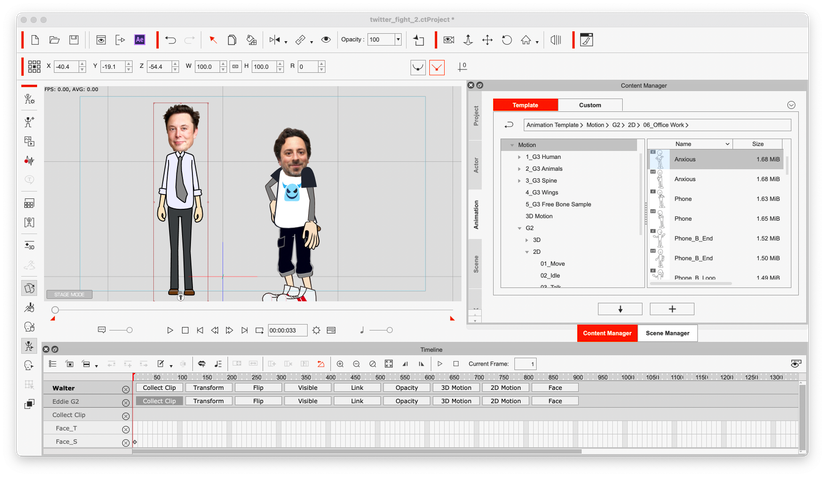Click the mirror flip icon in the toolbar
The height and width of the screenshot is (477, 825).
click(x=275, y=40)
